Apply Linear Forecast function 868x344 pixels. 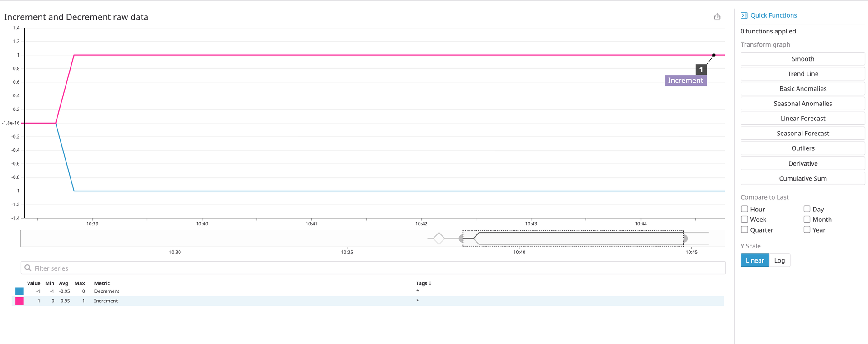[803, 119]
